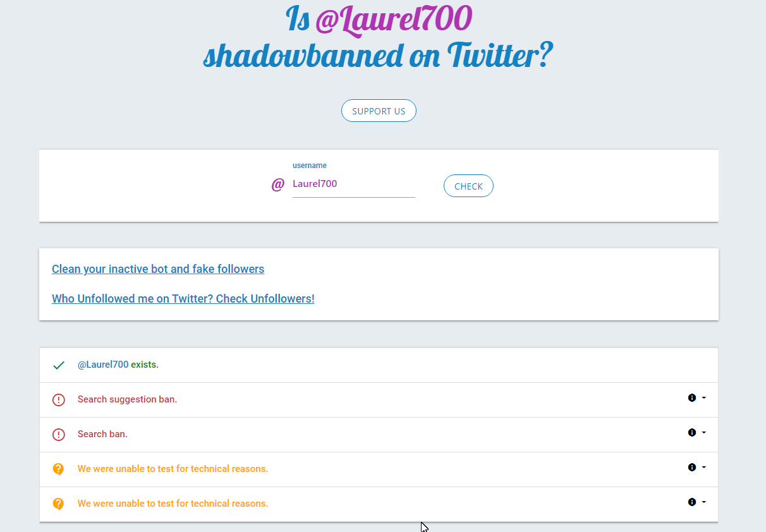
Task: Expand last unable-to-test row dropdown arrow
Action: [704, 502]
